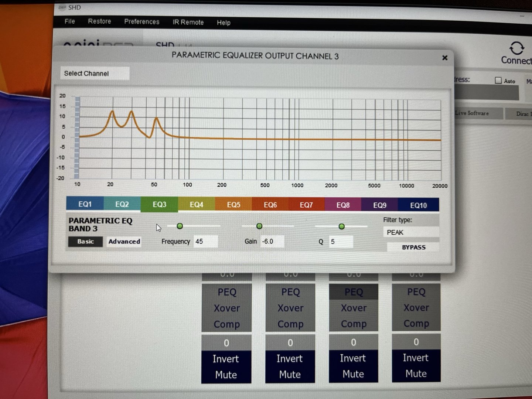Click the delay value 0 for output channel 4
Image resolution: width=532 pixels, height=399 pixels.
click(416, 342)
